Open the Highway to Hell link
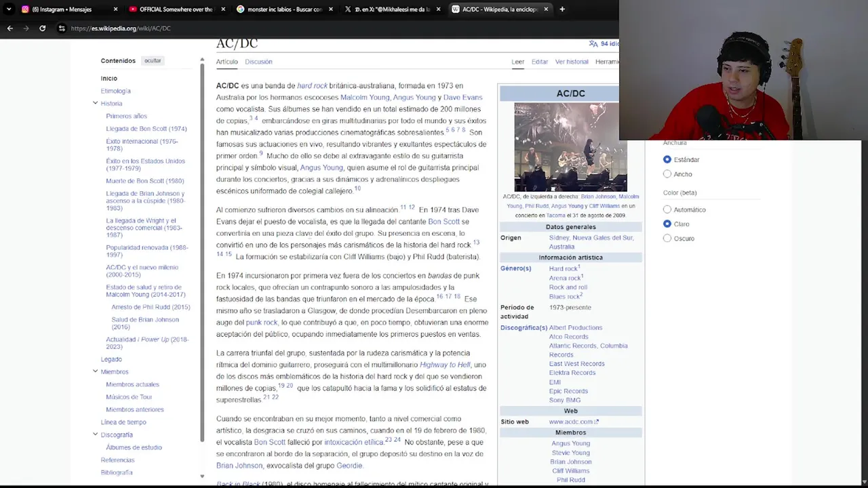Viewport: 868px width, 488px height. 445,365
